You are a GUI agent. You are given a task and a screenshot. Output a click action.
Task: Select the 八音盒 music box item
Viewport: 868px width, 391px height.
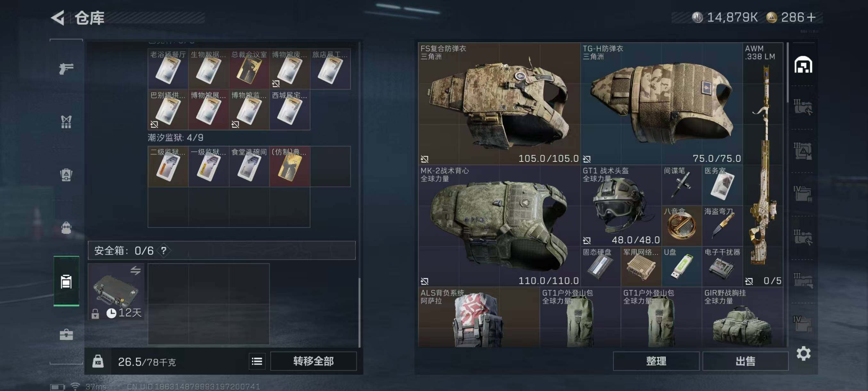682,226
